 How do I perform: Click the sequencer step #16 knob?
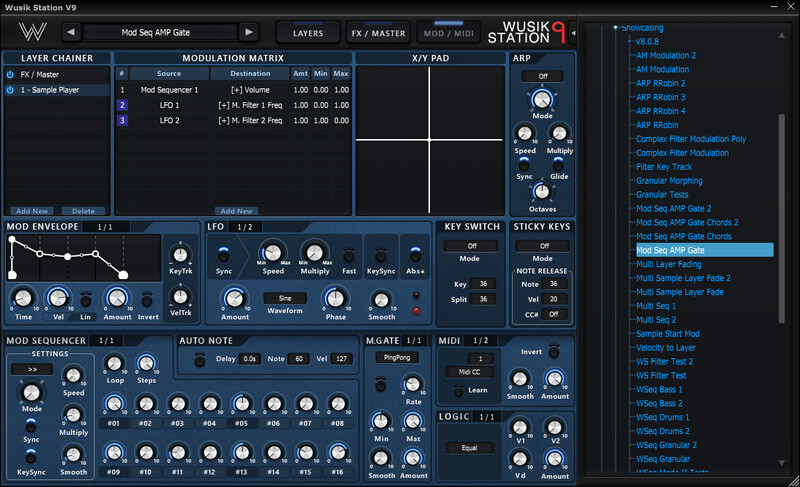338,452
